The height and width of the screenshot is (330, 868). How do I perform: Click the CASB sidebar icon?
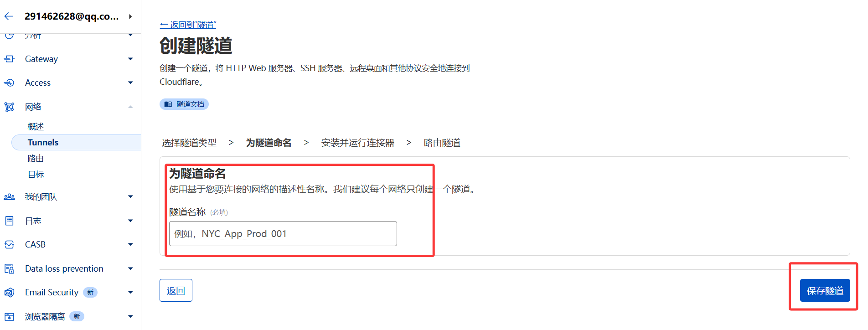pos(9,245)
